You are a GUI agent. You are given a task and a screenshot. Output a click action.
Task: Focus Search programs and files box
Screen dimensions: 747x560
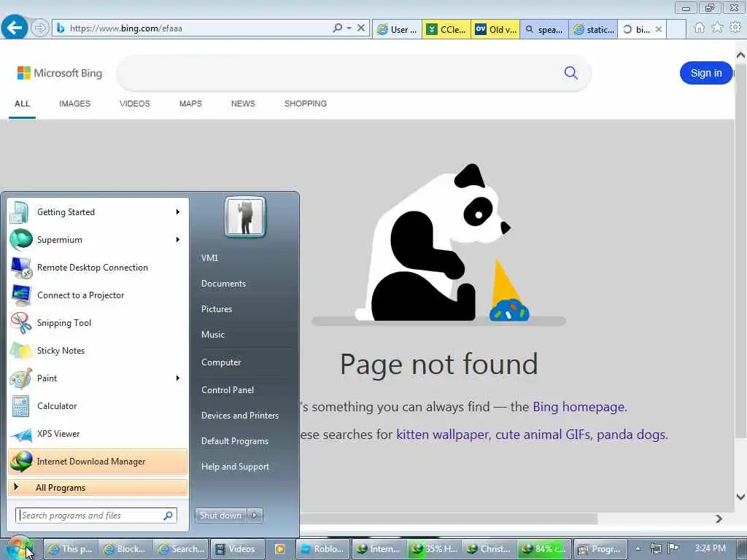[96, 516]
